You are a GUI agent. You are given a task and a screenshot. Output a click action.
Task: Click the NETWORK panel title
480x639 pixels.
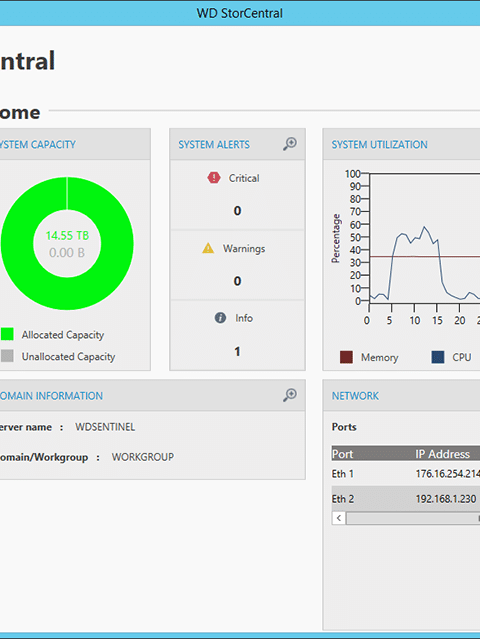[x=355, y=396]
